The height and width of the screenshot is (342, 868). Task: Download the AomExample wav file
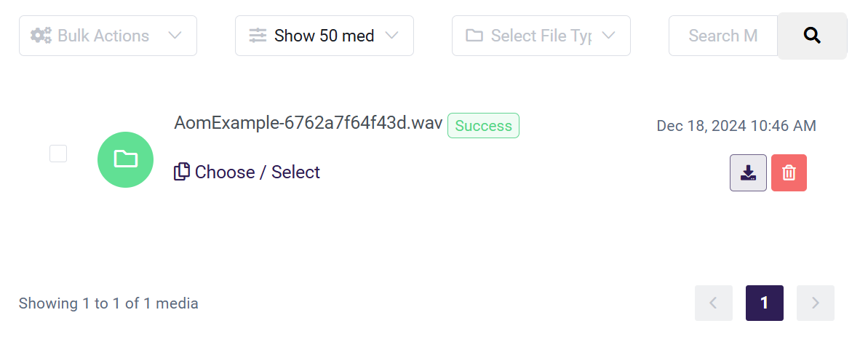click(748, 173)
